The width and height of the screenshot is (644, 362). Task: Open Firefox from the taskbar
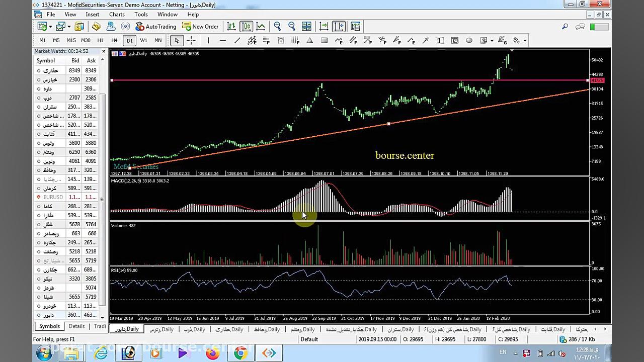(212, 353)
